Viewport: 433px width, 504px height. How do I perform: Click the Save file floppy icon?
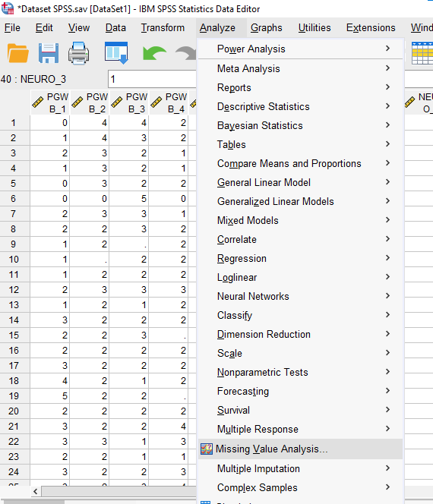coord(49,53)
